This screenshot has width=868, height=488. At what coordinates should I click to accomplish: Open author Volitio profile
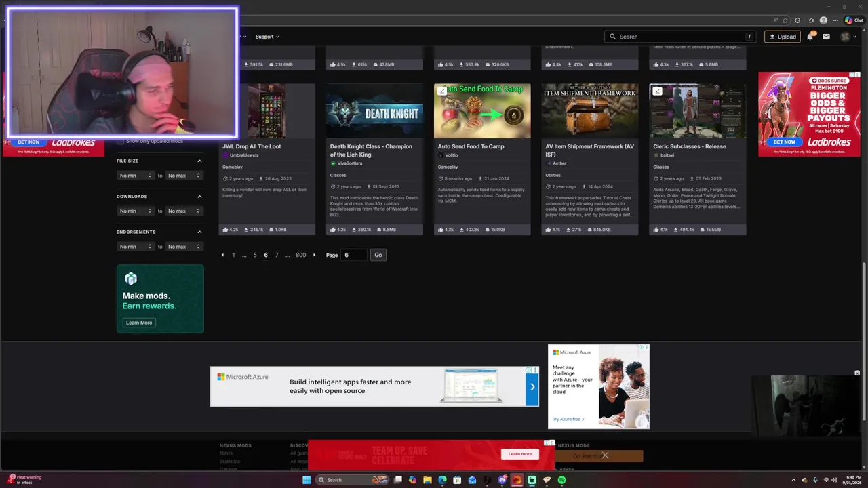coord(451,155)
